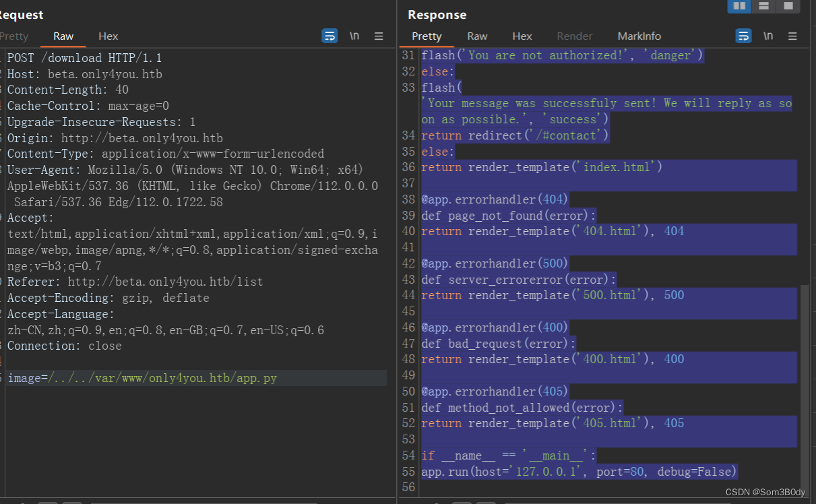Screen dimensions: 816x504
Task: Switch to the stacked-rows layout icon
Action: tap(764, 6)
